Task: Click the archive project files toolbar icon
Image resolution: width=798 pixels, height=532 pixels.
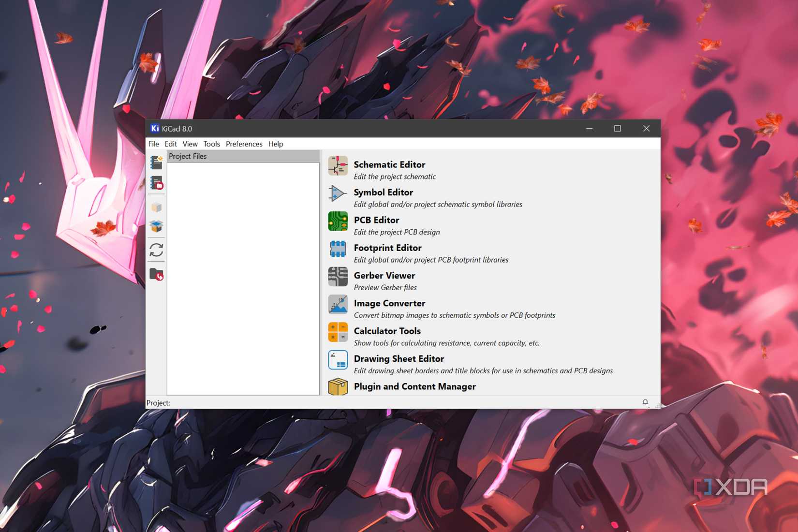Action: pos(156,207)
